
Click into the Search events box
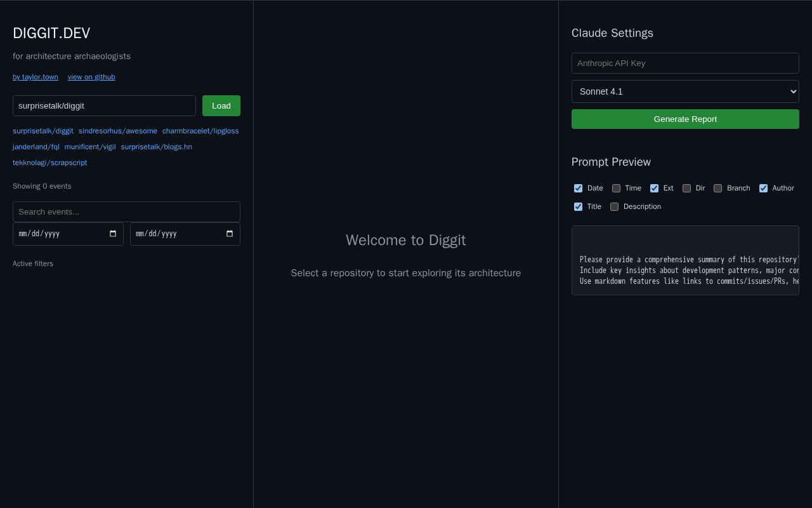click(x=126, y=211)
